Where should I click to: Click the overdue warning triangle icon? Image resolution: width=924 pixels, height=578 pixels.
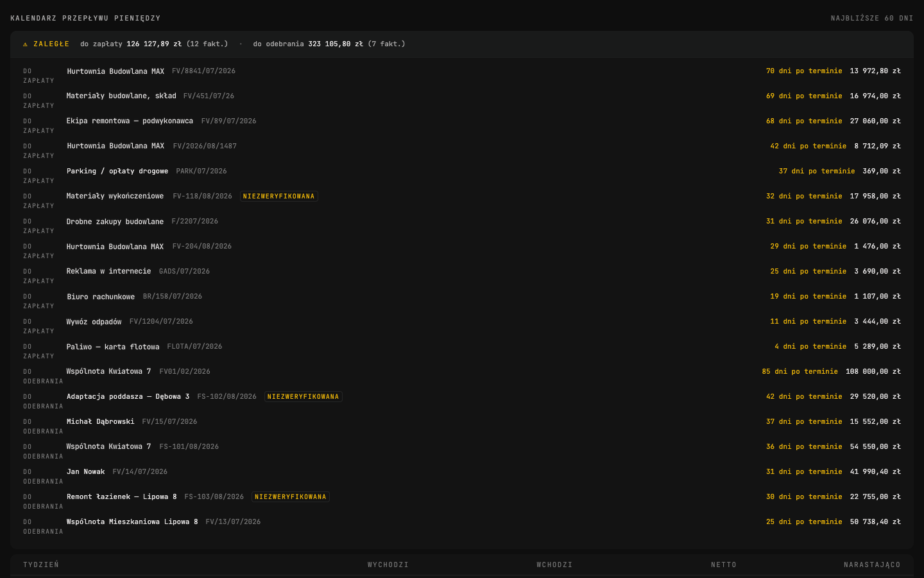pyautogui.click(x=26, y=44)
